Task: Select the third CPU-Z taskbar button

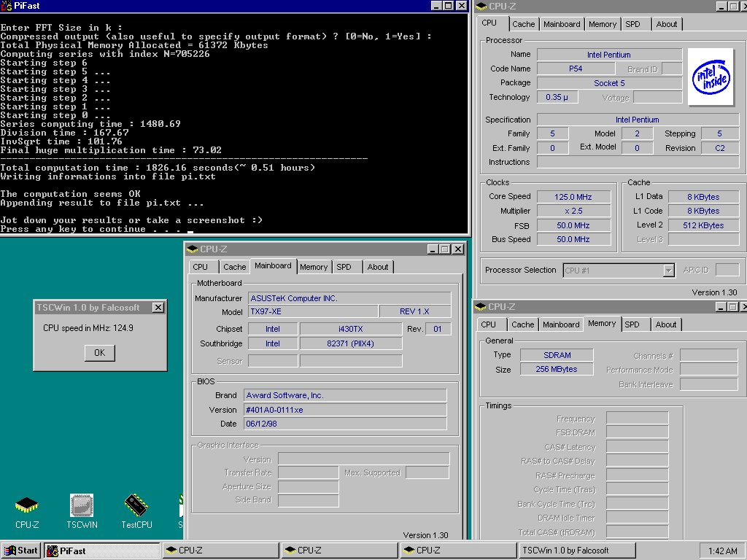Action: pos(460,551)
